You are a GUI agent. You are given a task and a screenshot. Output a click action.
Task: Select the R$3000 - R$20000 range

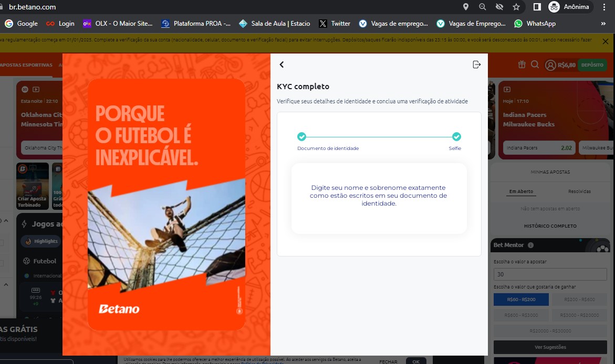579,315
